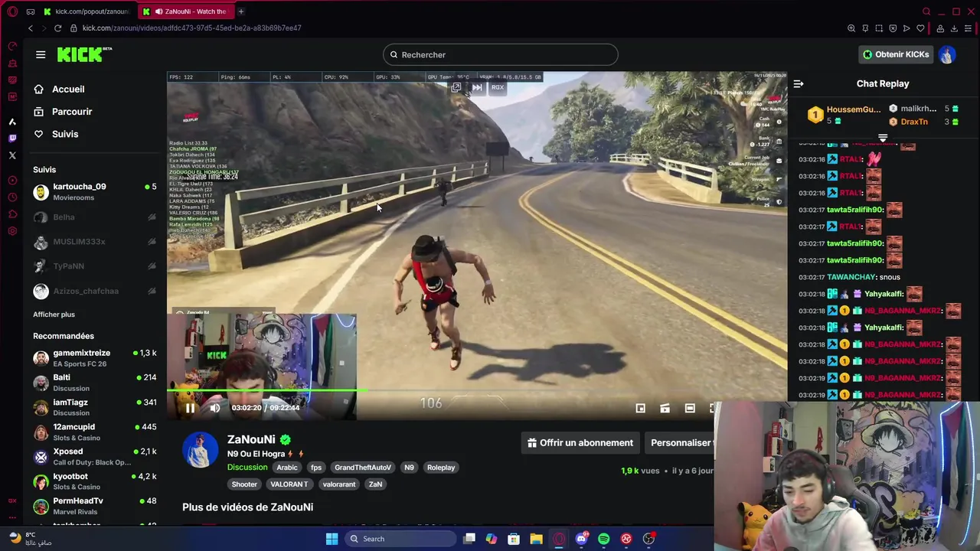Open offline channel MUSLIM333x
This screenshot has width=980, height=551.
click(95, 242)
